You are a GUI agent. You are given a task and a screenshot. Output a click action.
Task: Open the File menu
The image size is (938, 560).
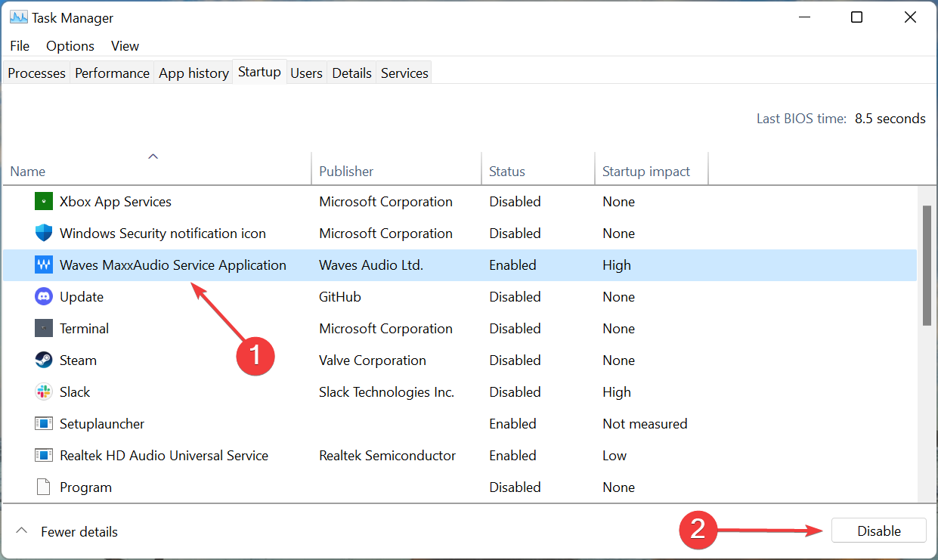(19, 45)
